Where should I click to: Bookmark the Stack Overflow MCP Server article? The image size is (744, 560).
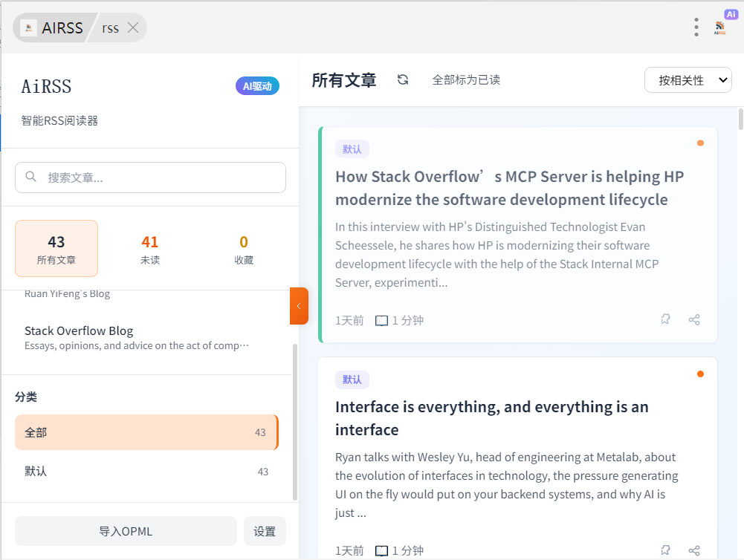[x=665, y=319]
